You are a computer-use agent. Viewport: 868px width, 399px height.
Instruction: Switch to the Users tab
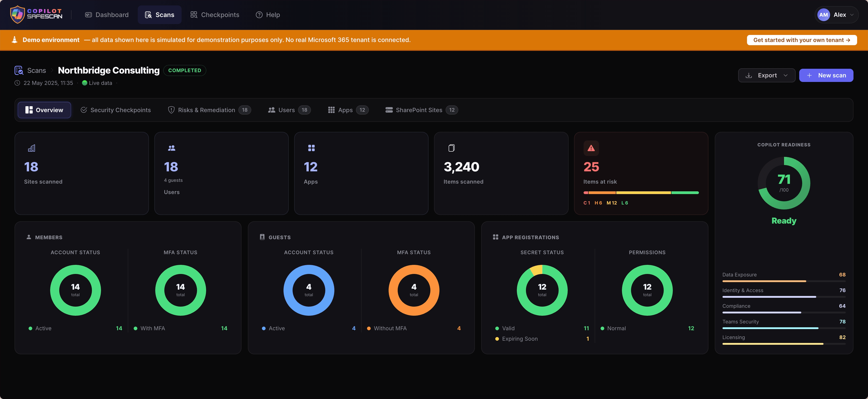[x=289, y=110]
